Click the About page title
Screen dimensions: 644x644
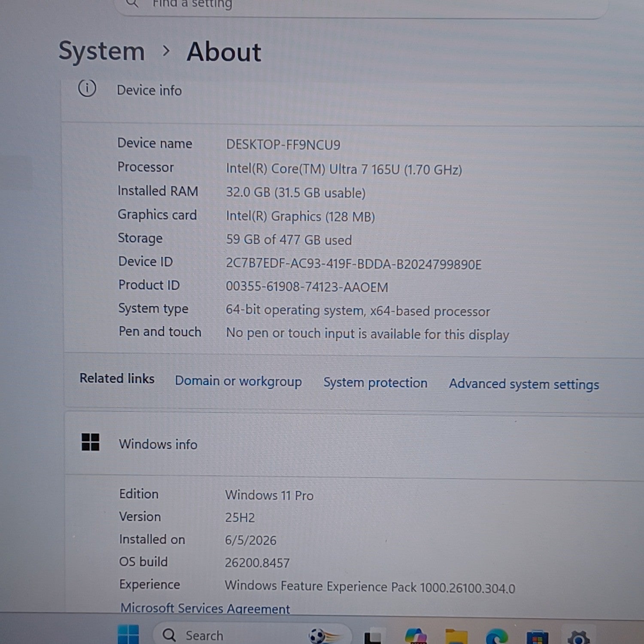tap(224, 52)
